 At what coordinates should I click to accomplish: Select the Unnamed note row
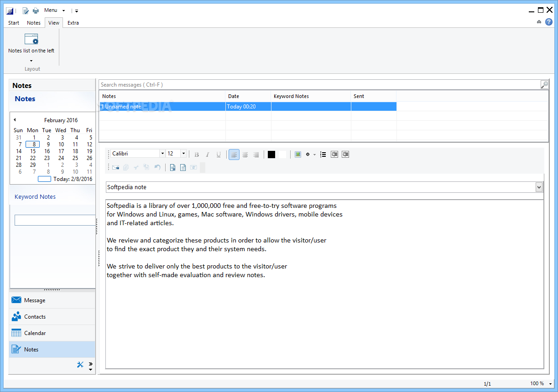(x=248, y=107)
